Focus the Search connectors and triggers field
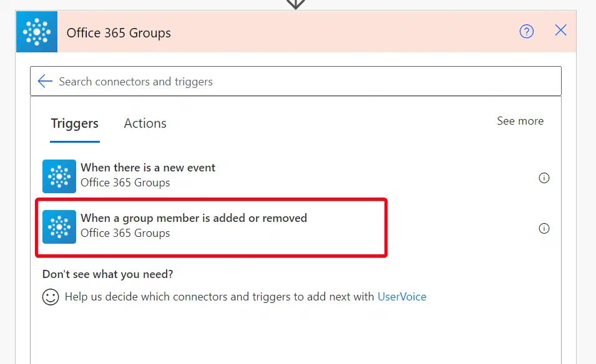The height and width of the screenshot is (364, 596). [296, 81]
